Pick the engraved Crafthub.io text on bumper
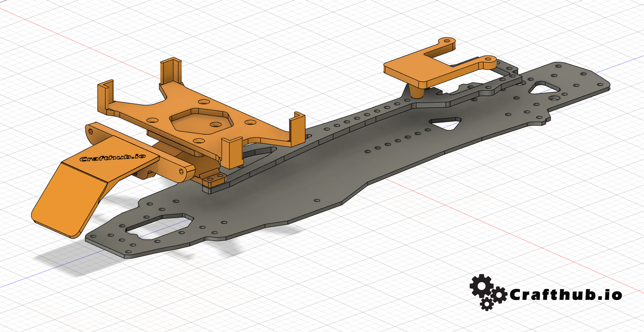 click(x=113, y=157)
